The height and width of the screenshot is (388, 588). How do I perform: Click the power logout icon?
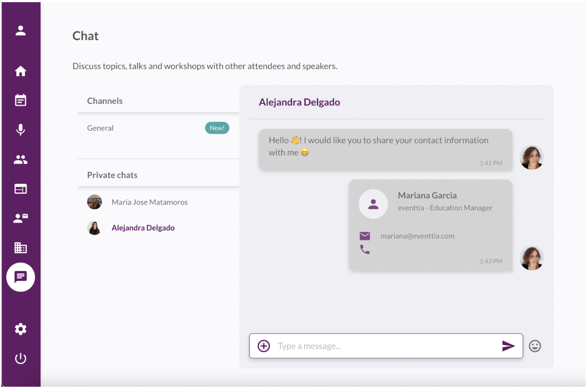click(x=20, y=359)
